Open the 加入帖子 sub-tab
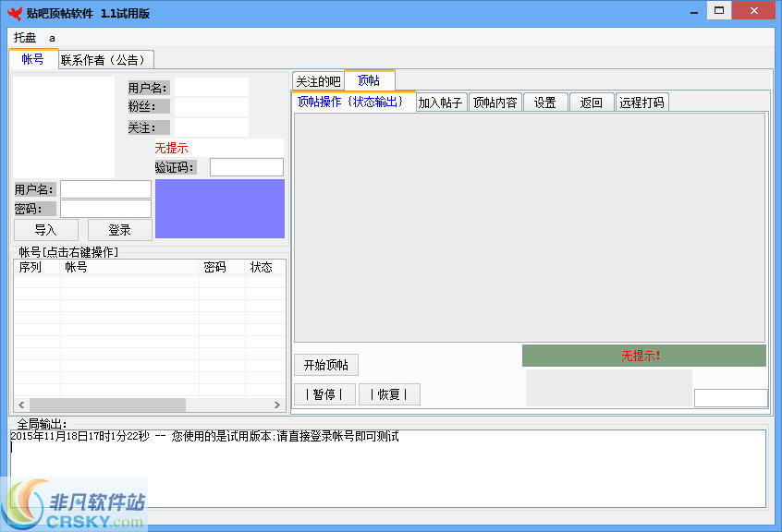 point(441,103)
